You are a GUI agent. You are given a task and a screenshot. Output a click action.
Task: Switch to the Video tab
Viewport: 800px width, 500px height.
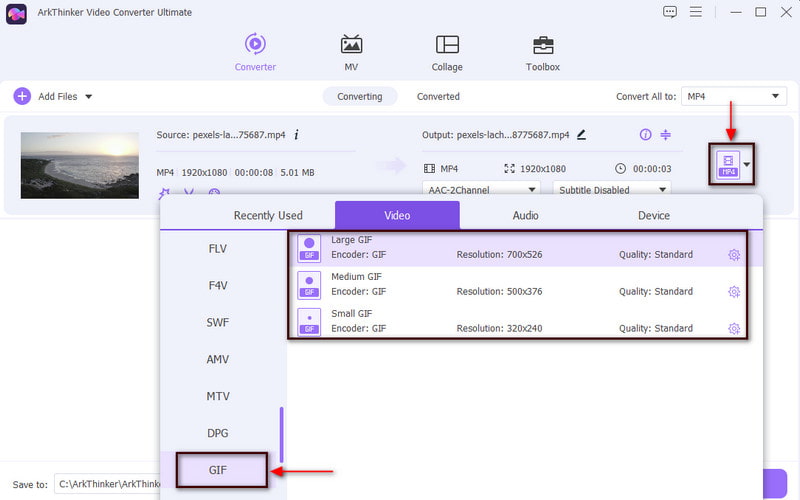[x=397, y=215]
